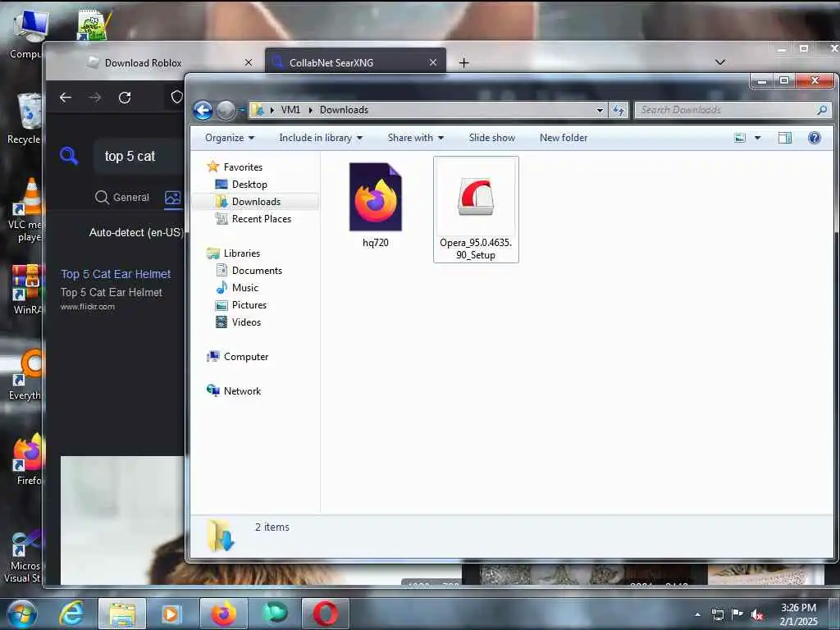Expand the breadcrumb arrow after VM1
840x630 pixels.
[310, 110]
